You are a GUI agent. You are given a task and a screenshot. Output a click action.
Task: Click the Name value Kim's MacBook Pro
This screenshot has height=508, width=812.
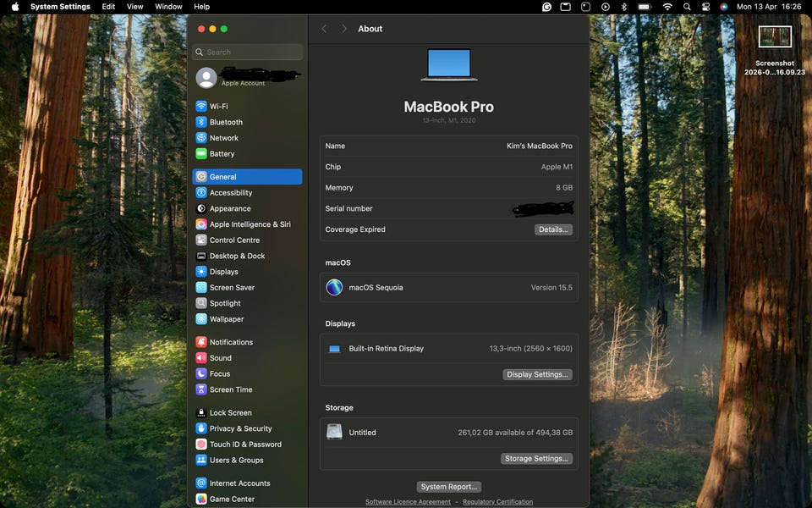[539, 146]
